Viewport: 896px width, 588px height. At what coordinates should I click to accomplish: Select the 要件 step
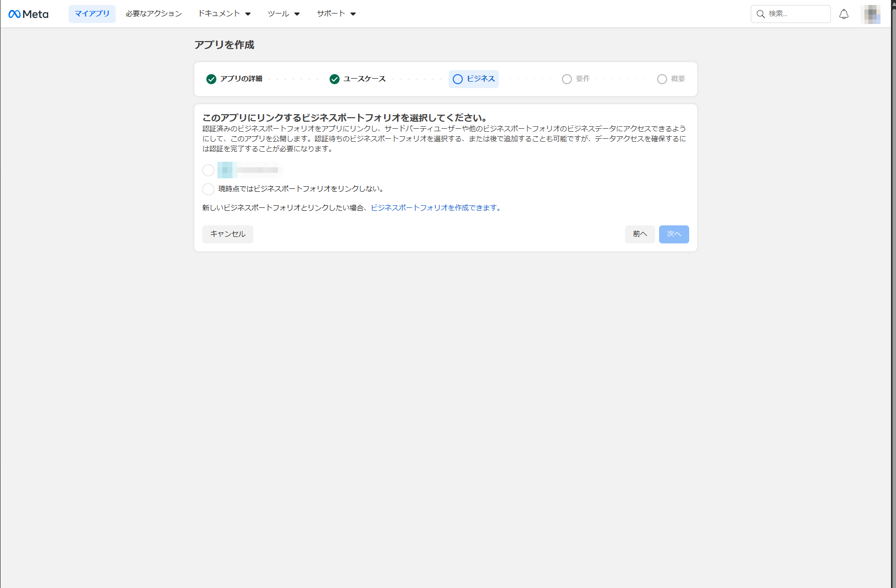576,79
